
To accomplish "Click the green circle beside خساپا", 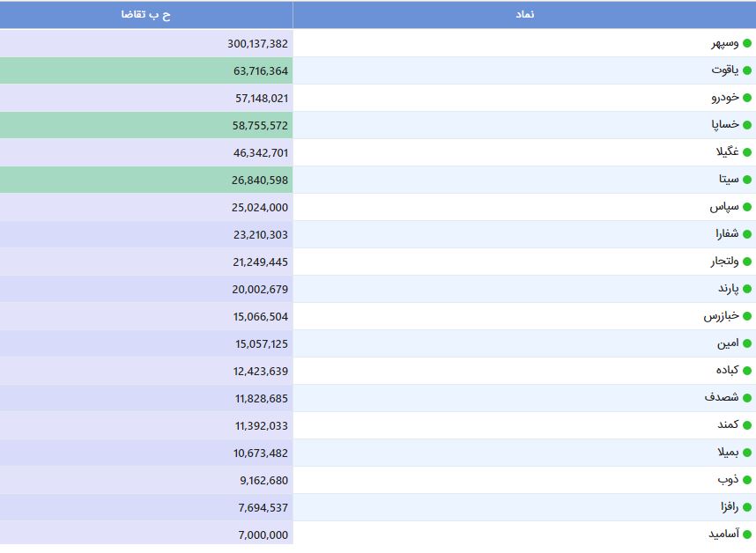I will click(x=747, y=125).
